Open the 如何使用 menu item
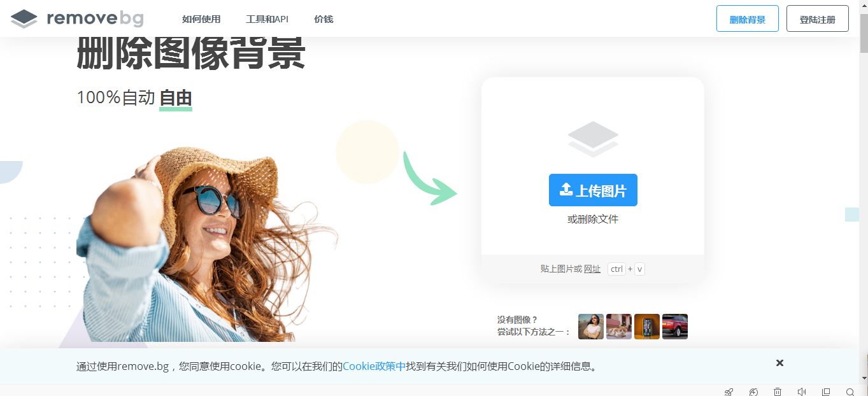The height and width of the screenshot is (396, 868). [x=201, y=19]
